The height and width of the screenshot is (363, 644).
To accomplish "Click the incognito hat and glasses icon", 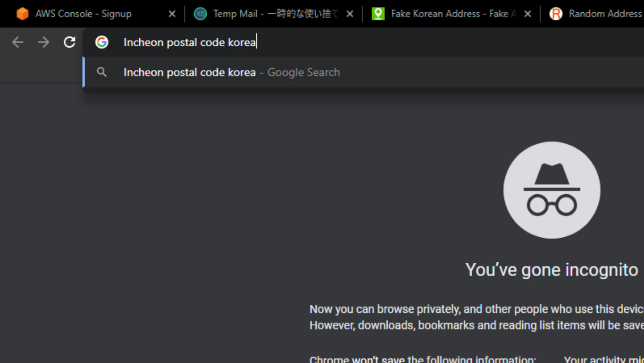I will tap(551, 190).
